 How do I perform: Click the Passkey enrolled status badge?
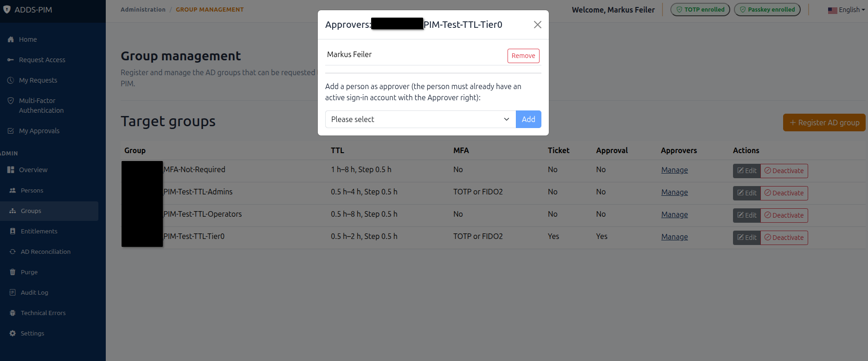tap(767, 9)
